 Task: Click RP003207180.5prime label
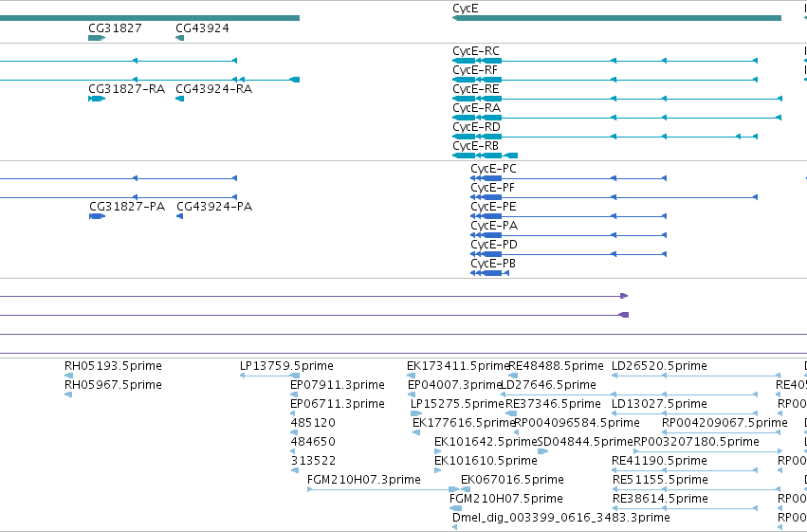696,442
